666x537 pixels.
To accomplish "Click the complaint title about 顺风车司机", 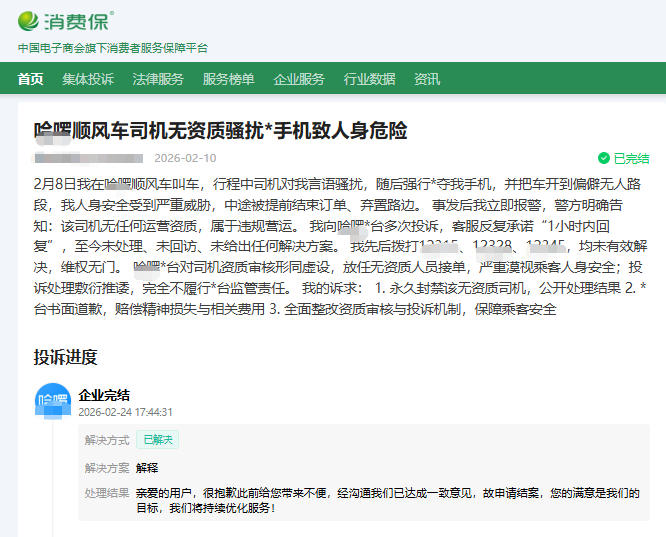I will (x=220, y=131).
